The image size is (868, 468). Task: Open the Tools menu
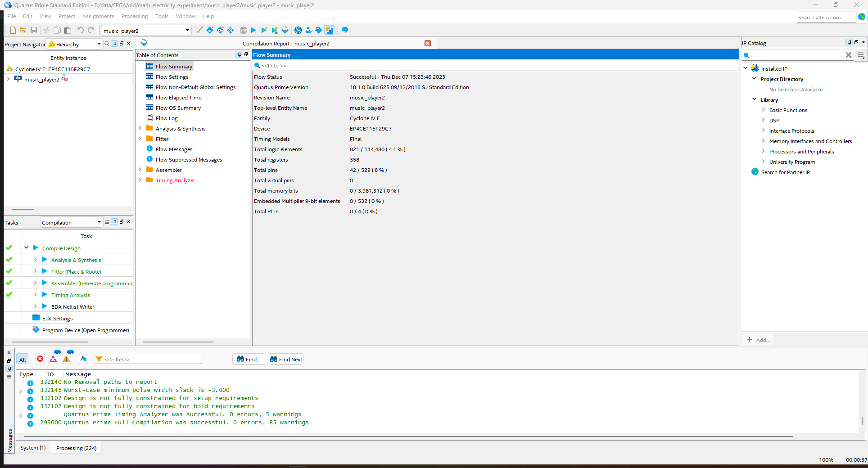click(x=162, y=16)
